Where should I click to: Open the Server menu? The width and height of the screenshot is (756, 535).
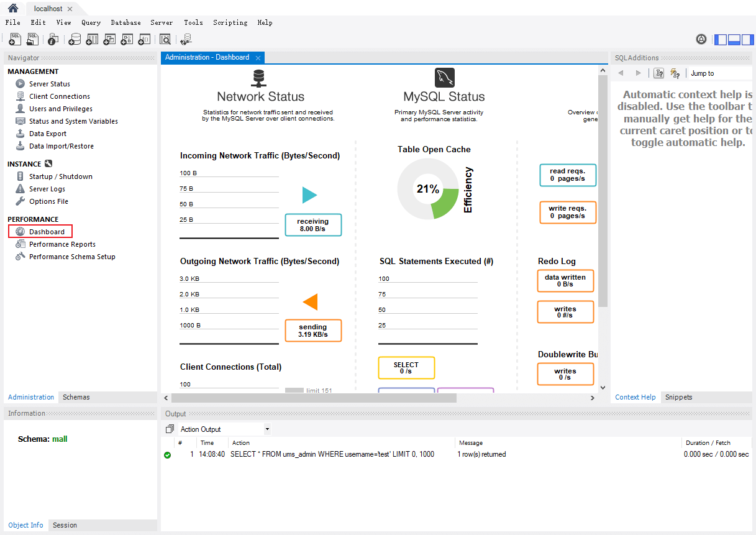tap(162, 22)
